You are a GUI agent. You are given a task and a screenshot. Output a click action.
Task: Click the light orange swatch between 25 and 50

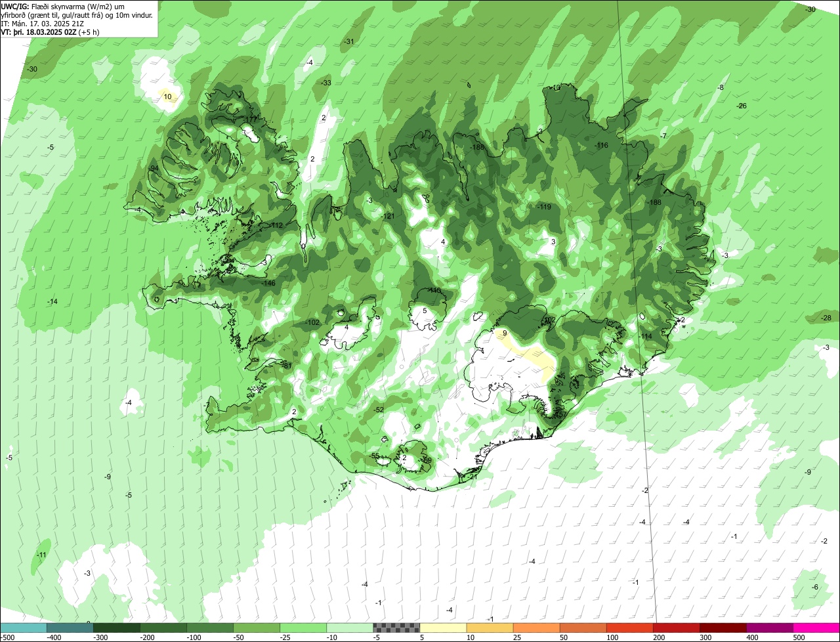point(536,628)
